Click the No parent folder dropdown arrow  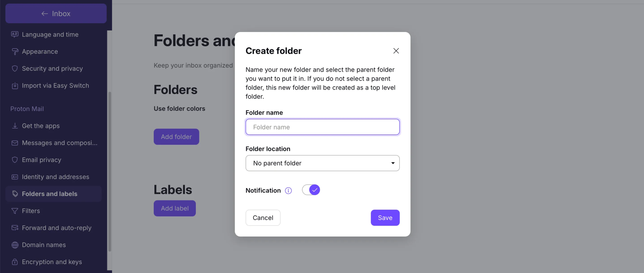393,163
